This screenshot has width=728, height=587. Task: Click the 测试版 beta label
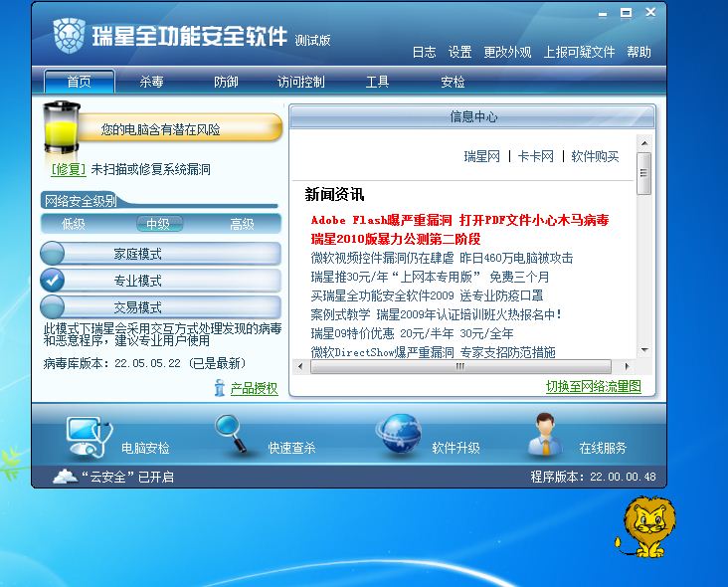tap(312, 41)
